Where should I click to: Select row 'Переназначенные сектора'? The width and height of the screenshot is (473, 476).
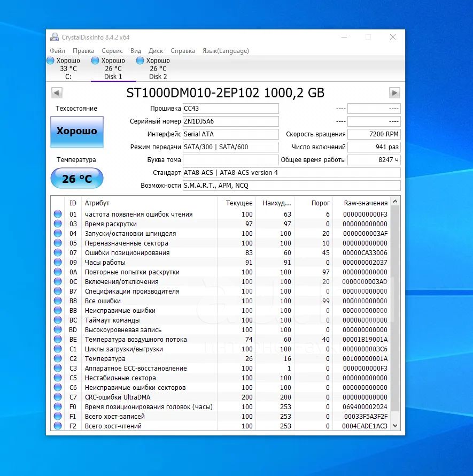click(x=221, y=243)
